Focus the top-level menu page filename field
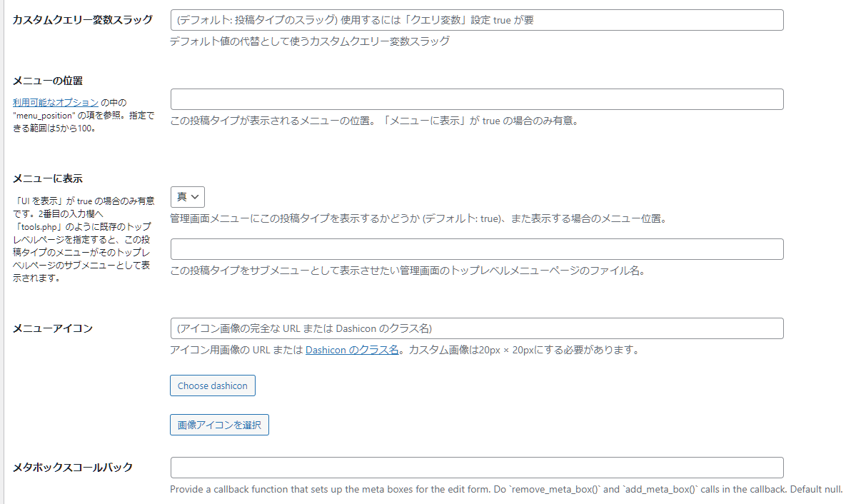846x504 pixels. 476,249
